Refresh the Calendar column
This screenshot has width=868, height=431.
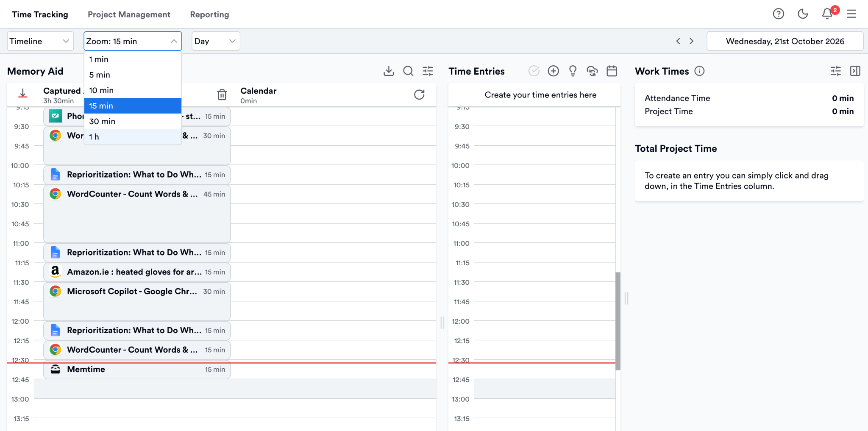419,95
